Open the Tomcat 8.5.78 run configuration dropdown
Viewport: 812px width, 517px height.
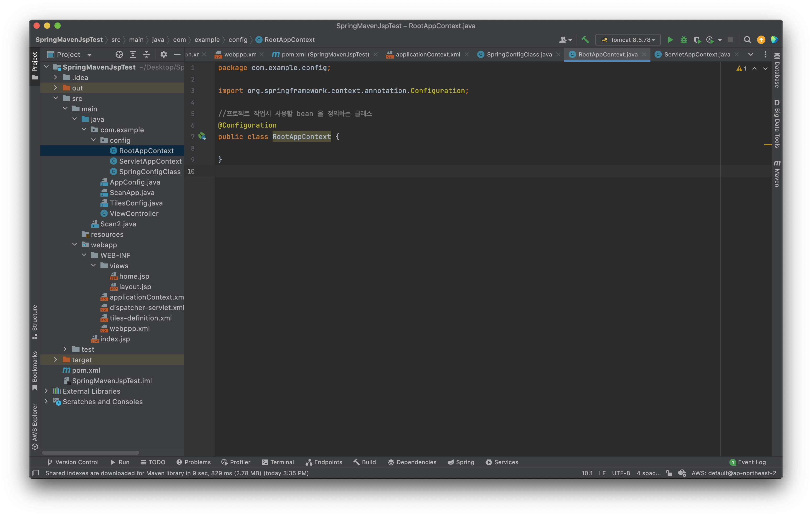pyautogui.click(x=628, y=40)
